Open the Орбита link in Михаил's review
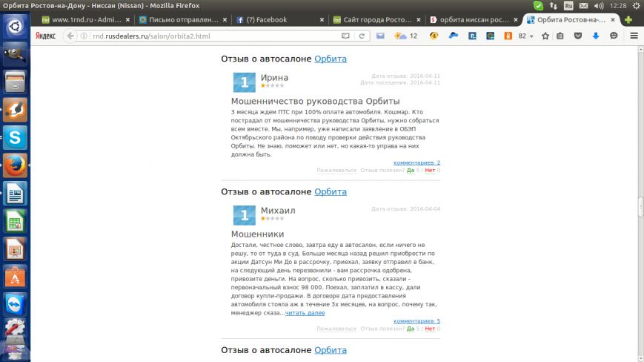The image size is (644, 362). pos(331,191)
